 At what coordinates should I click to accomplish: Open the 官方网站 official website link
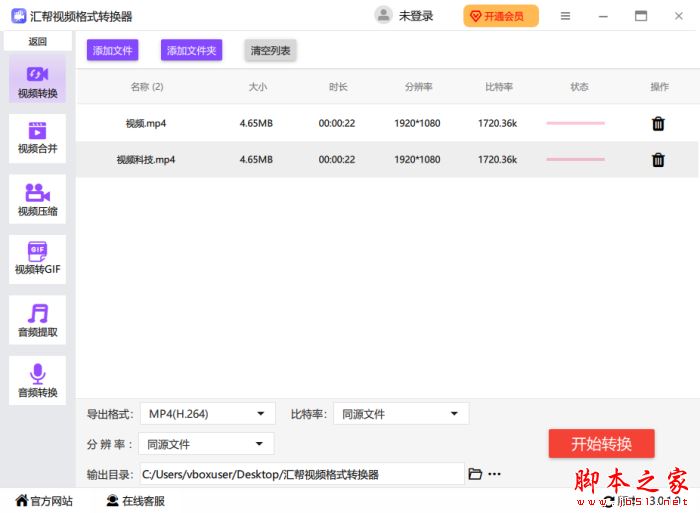click(x=44, y=501)
